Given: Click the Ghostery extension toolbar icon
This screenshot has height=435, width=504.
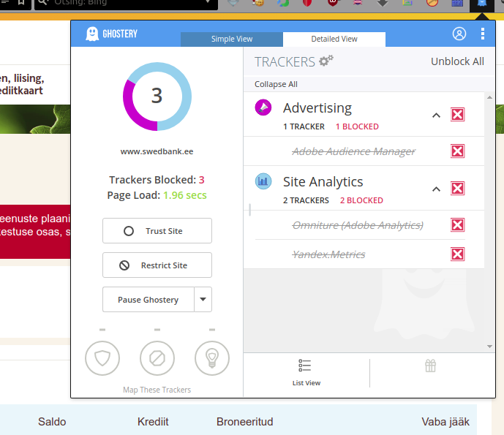Looking at the screenshot, I should coord(482,4).
